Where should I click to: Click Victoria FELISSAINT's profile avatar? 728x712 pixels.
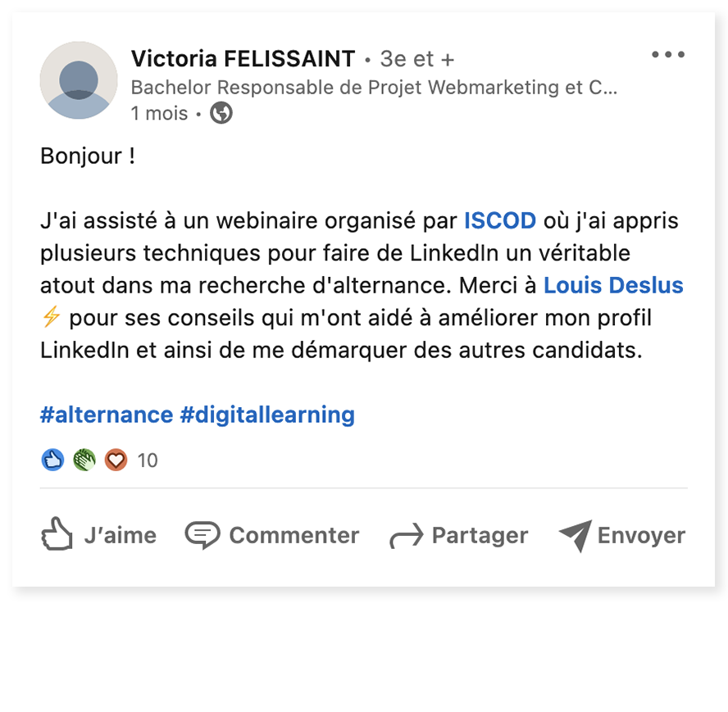point(79,80)
